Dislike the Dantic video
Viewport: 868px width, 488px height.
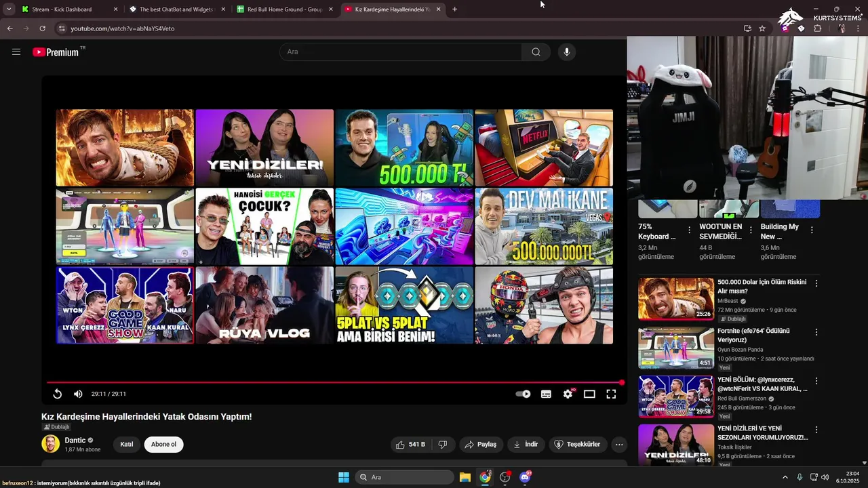[x=443, y=445]
